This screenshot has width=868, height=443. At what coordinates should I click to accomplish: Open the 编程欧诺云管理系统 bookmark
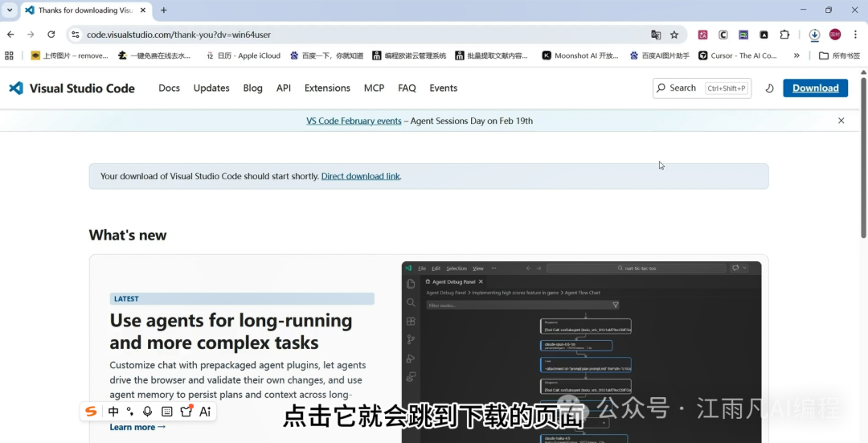(409, 55)
